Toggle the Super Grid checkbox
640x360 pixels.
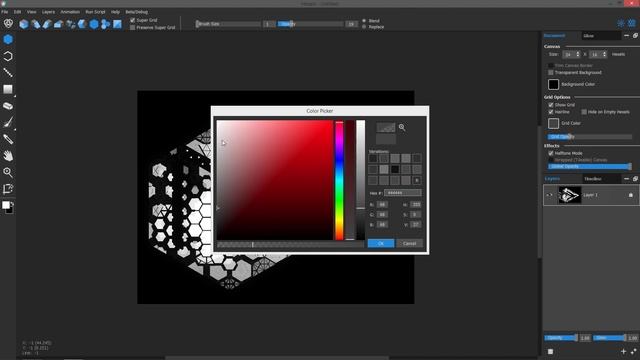point(133,20)
